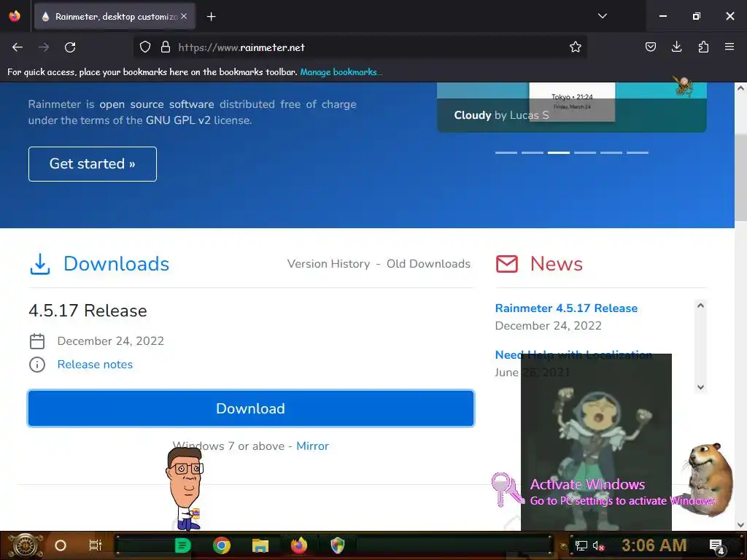The width and height of the screenshot is (747, 560).
Task: Open Version History link
Action: tap(328, 264)
